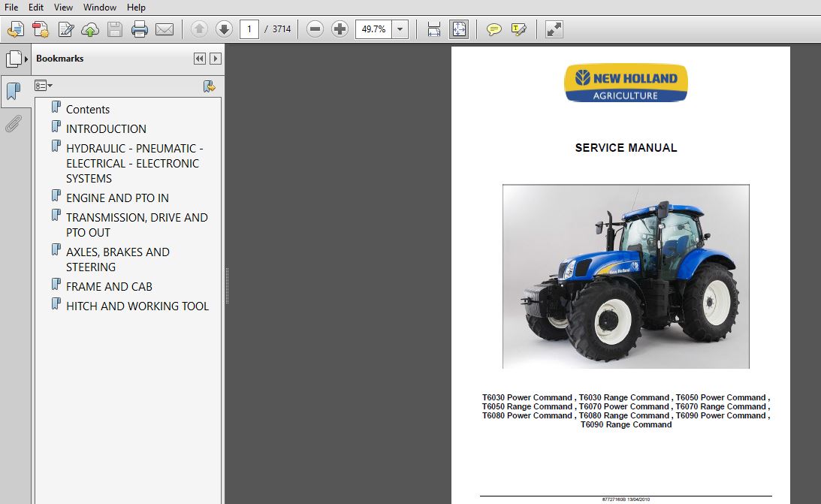Collapse the Bookmarks panel with the double-arrow button
This screenshot has width=821, height=504.
click(200, 59)
